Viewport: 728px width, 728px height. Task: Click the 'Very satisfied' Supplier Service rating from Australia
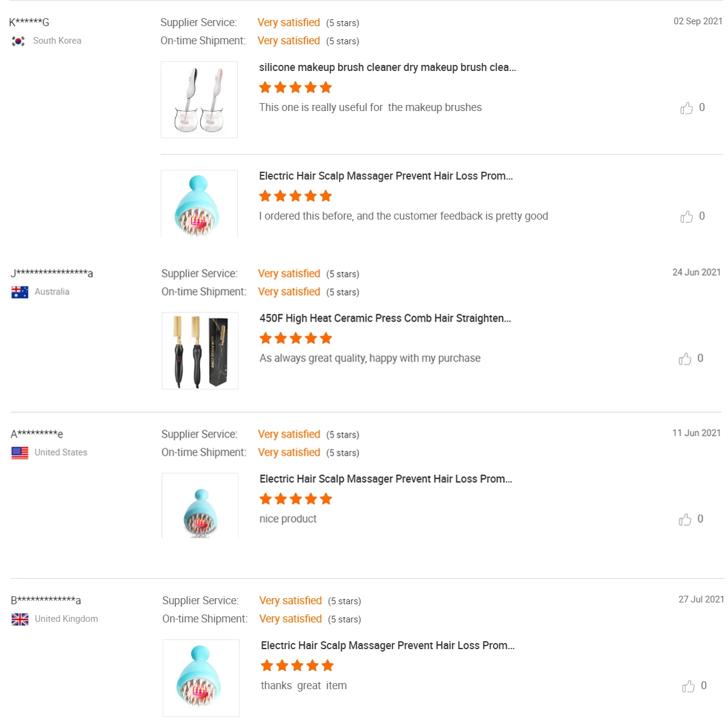[x=289, y=274]
